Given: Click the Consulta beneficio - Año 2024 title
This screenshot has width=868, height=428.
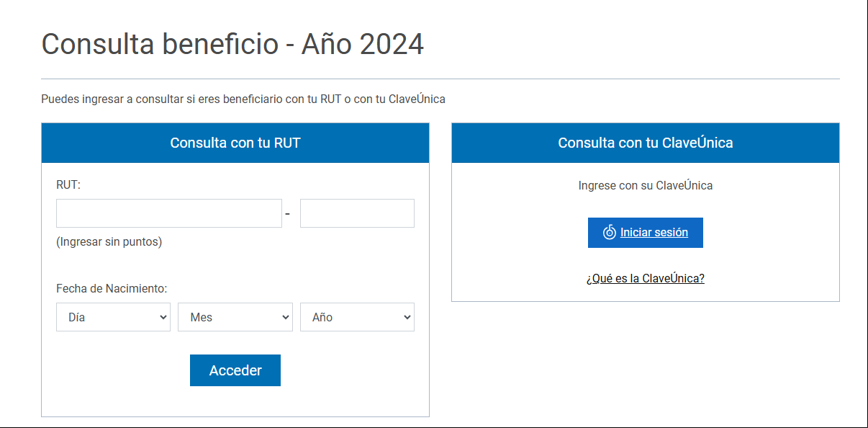Looking at the screenshot, I should [232, 45].
